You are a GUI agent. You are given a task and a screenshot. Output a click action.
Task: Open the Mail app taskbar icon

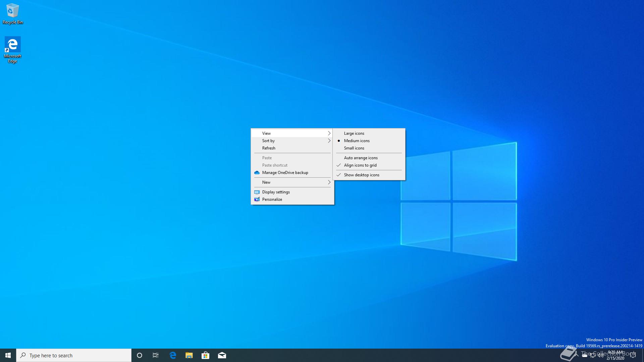pyautogui.click(x=222, y=355)
